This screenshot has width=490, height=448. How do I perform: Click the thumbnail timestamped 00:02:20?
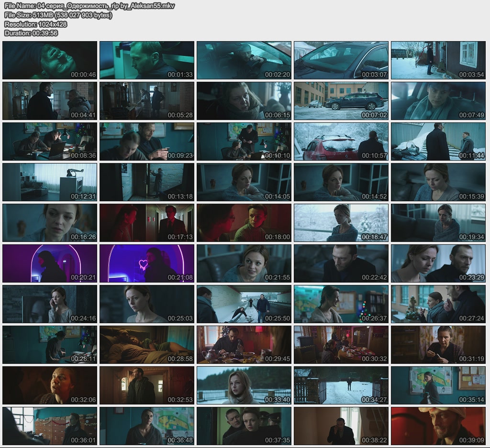coord(244,60)
